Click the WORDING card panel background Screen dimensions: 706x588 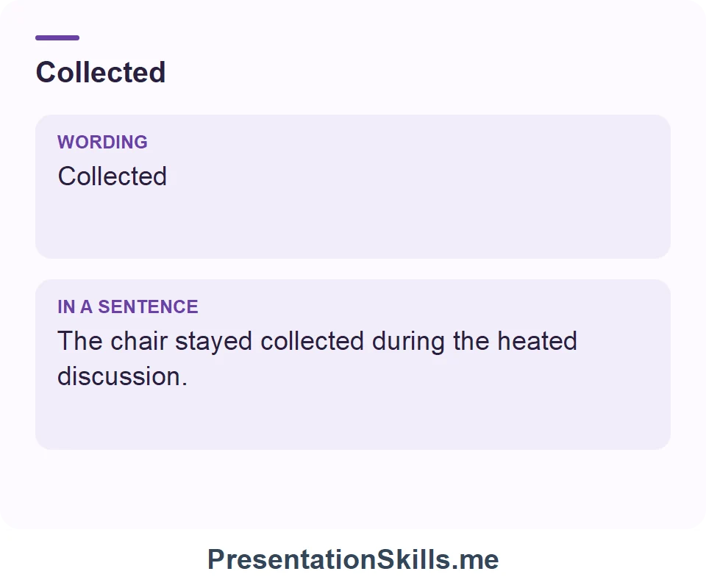pos(353,186)
